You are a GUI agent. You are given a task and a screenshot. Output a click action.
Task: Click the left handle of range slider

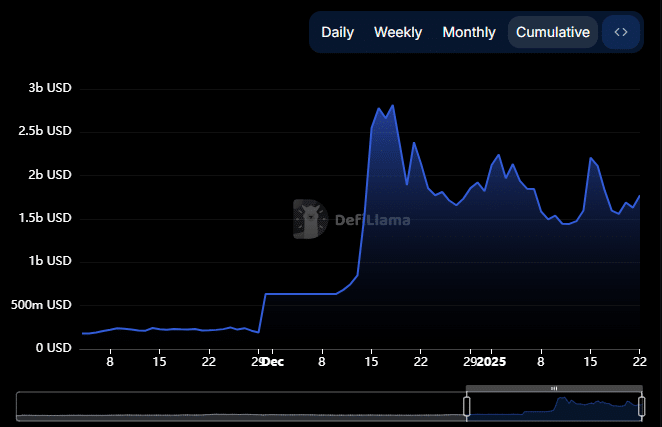click(x=466, y=405)
